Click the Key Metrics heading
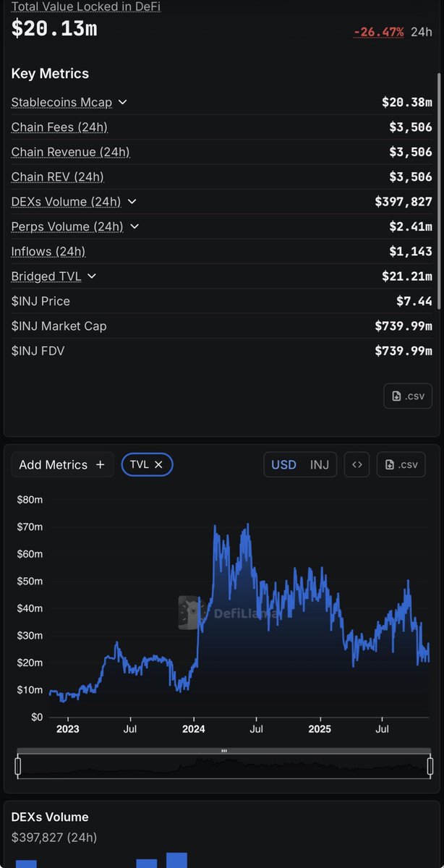 coord(50,74)
